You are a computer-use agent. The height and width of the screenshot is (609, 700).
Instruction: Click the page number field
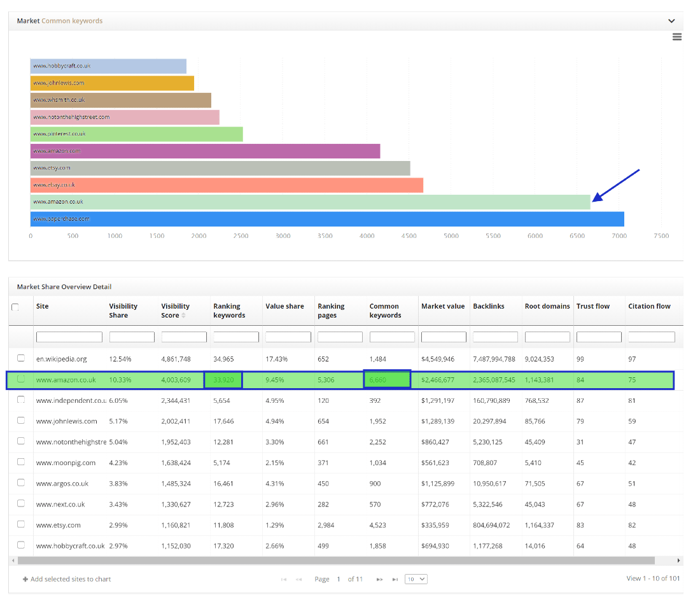point(339,579)
